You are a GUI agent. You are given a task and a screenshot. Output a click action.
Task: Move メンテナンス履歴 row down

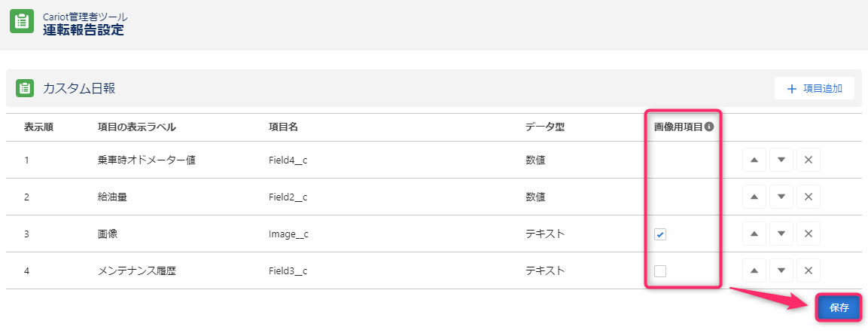781,270
